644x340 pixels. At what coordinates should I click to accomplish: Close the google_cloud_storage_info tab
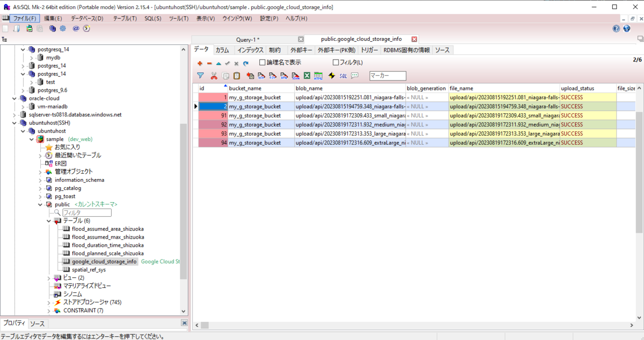click(x=413, y=39)
